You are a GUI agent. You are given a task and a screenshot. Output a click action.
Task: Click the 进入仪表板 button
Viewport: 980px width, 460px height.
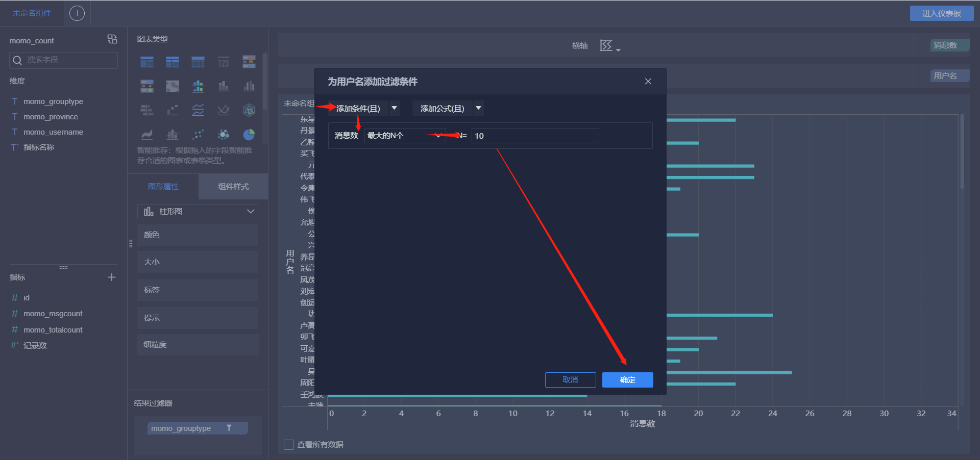[x=942, y=13]
